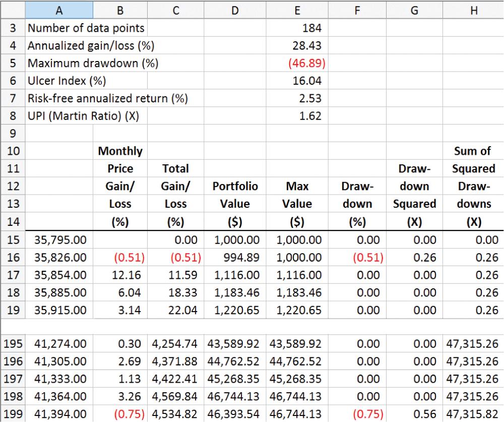Viewport: 504px width, 422px height.
Task: Click the Select All corner above row 3
Action: tap(13, 10)
